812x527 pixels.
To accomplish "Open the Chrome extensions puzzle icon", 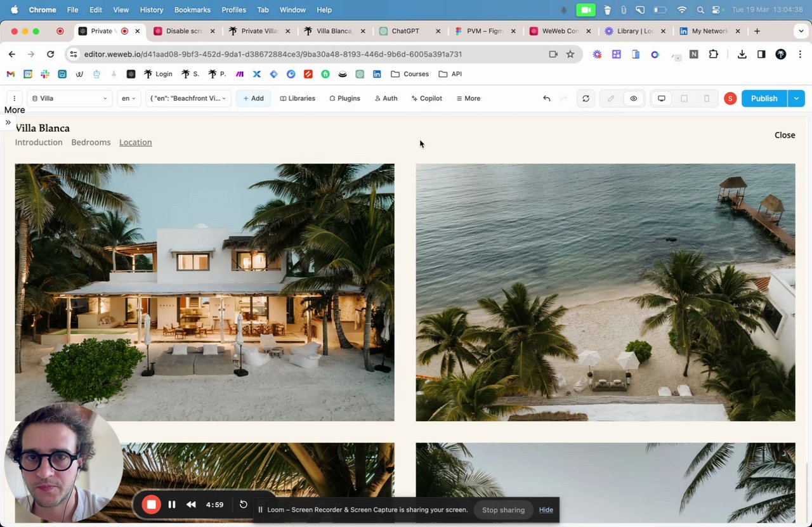I will [714, 55].
